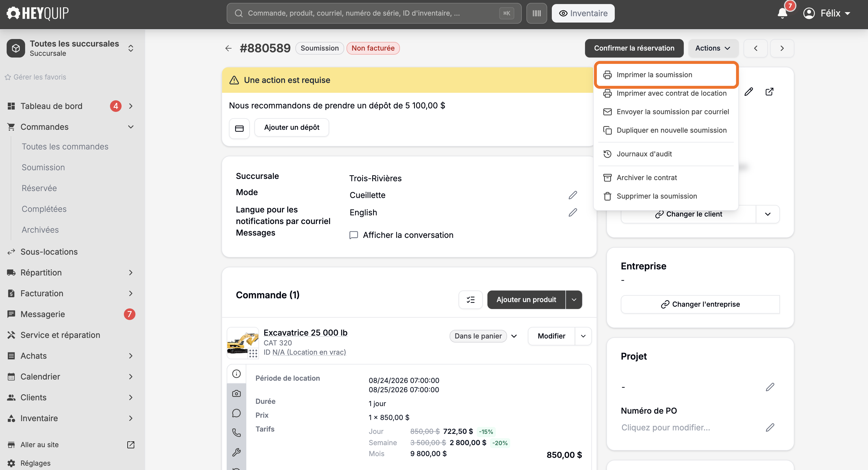The width and height of the screenshot is (868, 470).
Task: Click the barcode scanner icon
Action: tap(537, 13)
